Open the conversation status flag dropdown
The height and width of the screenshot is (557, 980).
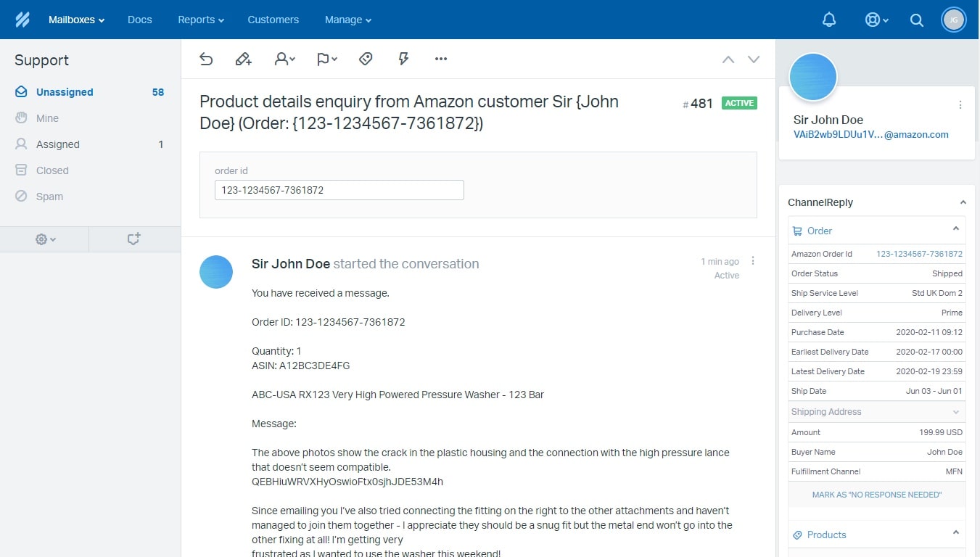click(326, 59)
